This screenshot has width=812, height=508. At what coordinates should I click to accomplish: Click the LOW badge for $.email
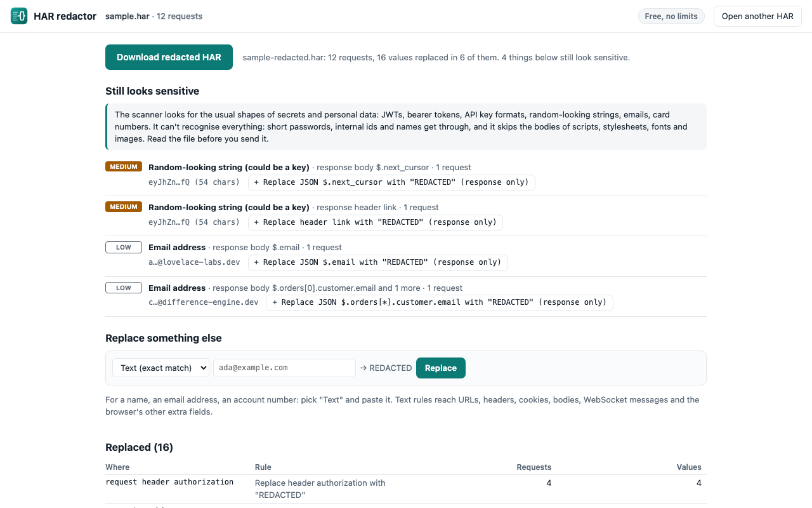coord(124,247)
